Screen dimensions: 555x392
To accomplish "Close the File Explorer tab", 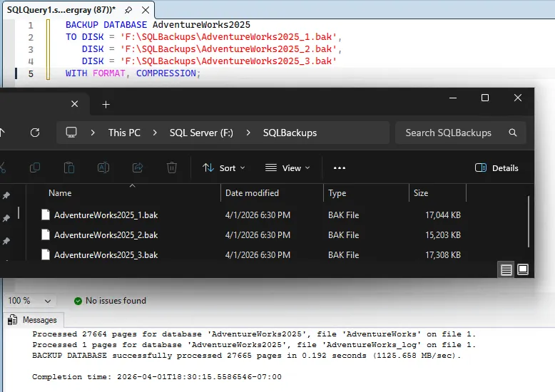I will (74, 104).
